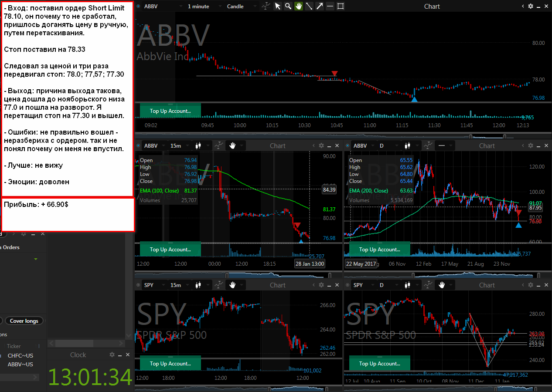Toggle the hand pan tool in SPY daily chart

point(442,285)
